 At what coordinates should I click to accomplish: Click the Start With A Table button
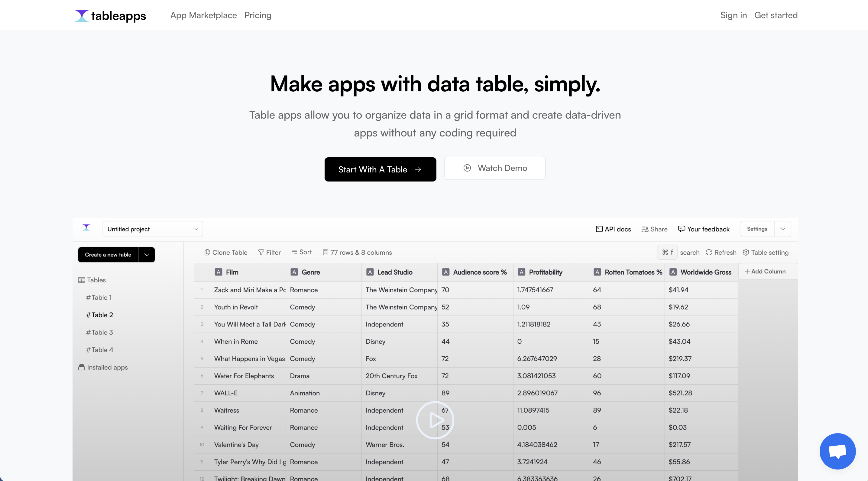pos(380,169)
